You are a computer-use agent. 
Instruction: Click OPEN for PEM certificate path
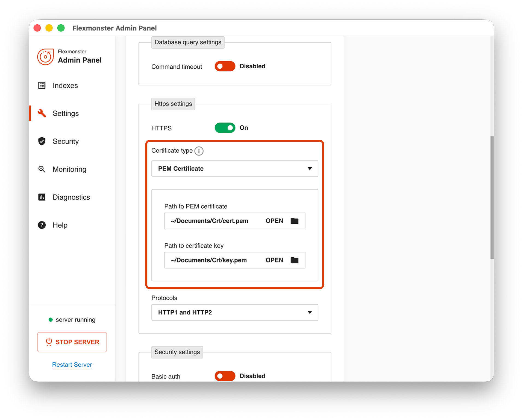click(274, 221)
